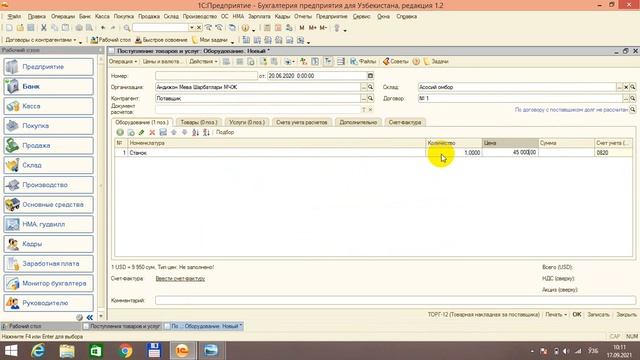Viewport: 640px width, 360px height.
Task: Open the selection list for Договор field
Action: [x=625, y=98]
